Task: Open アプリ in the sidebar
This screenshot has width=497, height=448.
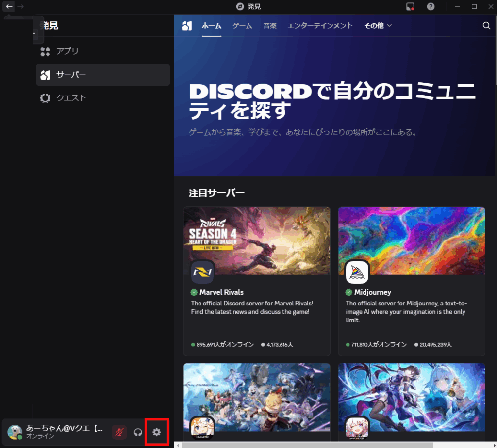Action: [67, 51]
